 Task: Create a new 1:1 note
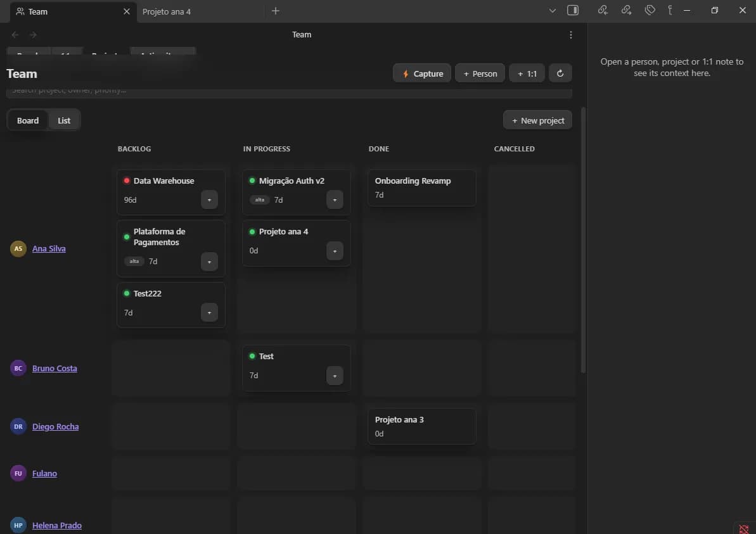(x=527, y=73)
